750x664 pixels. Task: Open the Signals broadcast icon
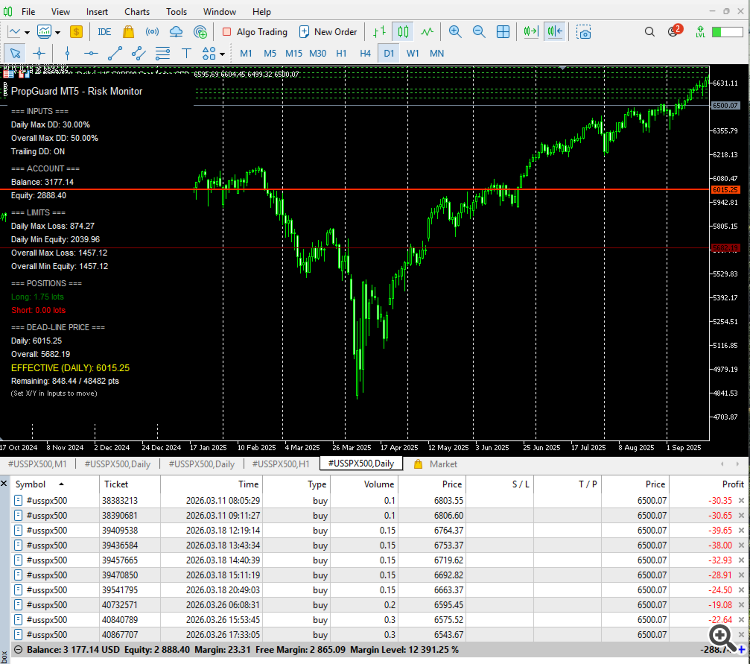(x=152, y=32)
